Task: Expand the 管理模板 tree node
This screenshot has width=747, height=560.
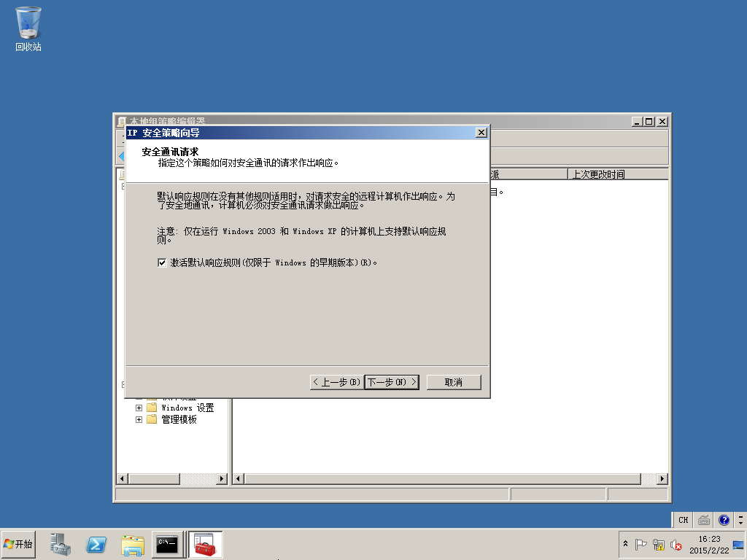Action: click(x=139, y=419)
